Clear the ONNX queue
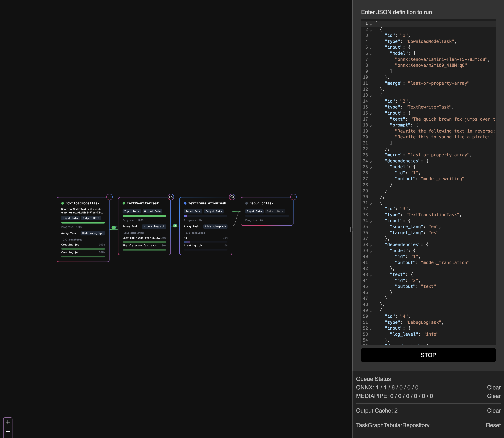 coord(494,387)
